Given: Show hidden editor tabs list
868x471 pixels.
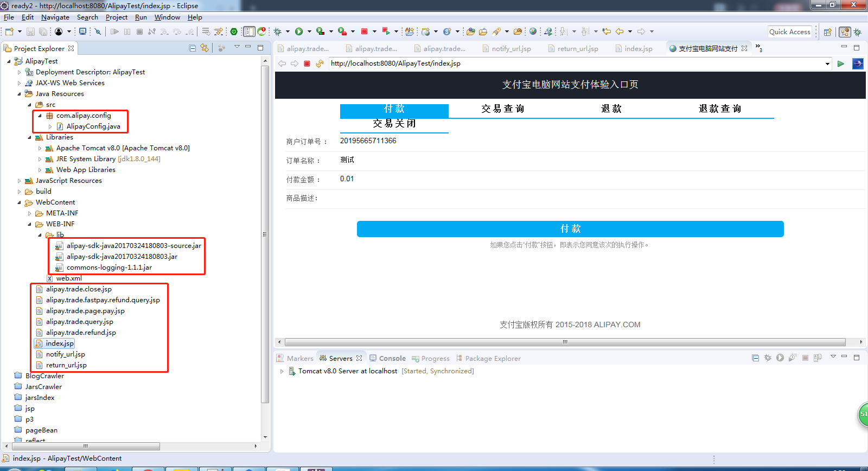Looking at the screenshot, I should [758, 48].
